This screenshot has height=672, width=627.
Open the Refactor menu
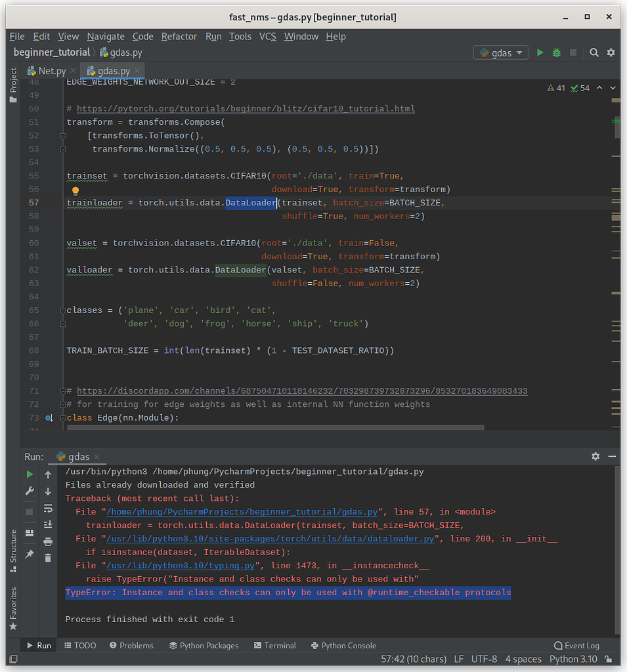click(x=179, y=37)
